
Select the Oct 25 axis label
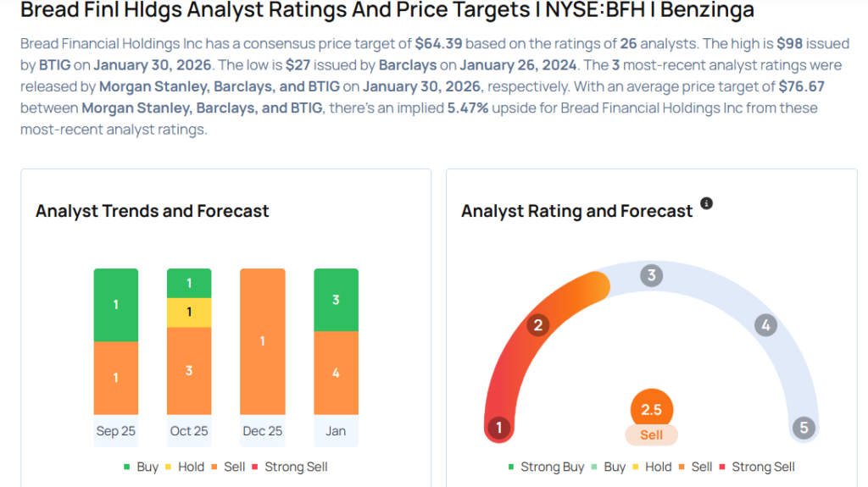(189, 431)
